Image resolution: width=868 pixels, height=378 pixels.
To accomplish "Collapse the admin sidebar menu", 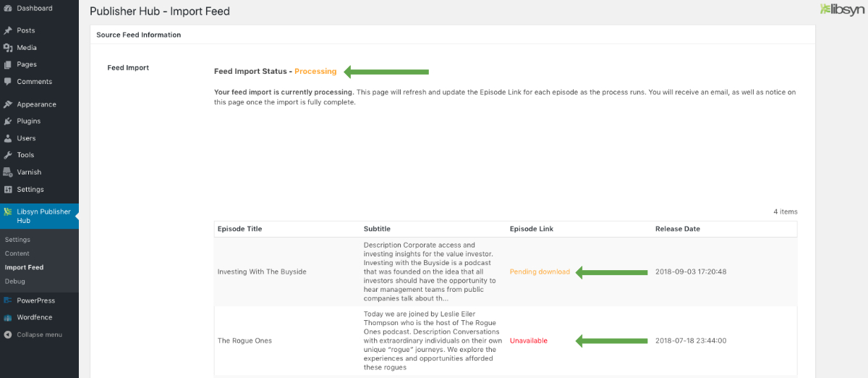I will (x=39, y=335).
